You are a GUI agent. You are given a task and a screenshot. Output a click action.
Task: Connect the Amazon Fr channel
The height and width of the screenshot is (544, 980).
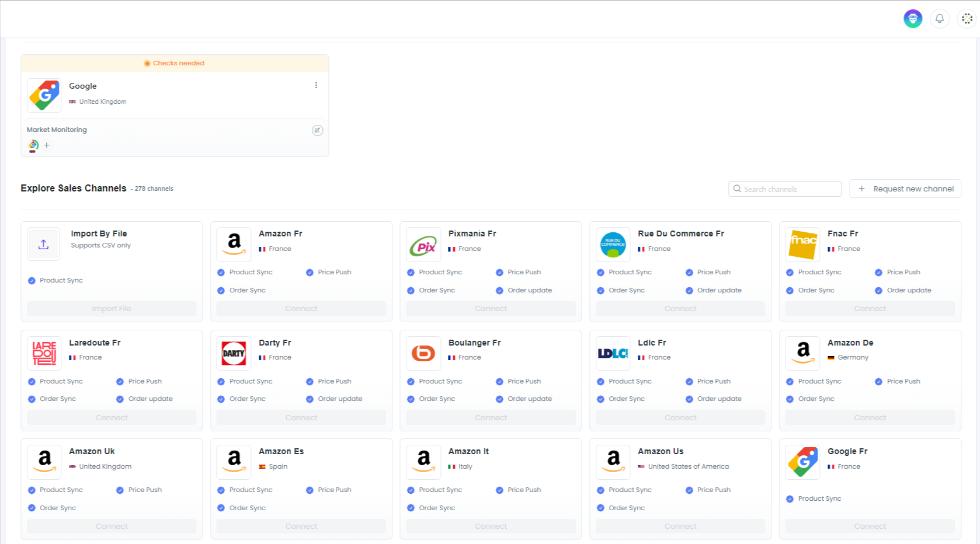pyautogui.click(x=301, y=308)
